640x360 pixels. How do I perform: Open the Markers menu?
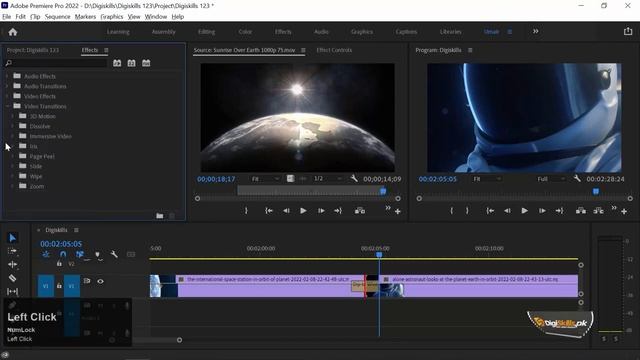click(85, 17)
